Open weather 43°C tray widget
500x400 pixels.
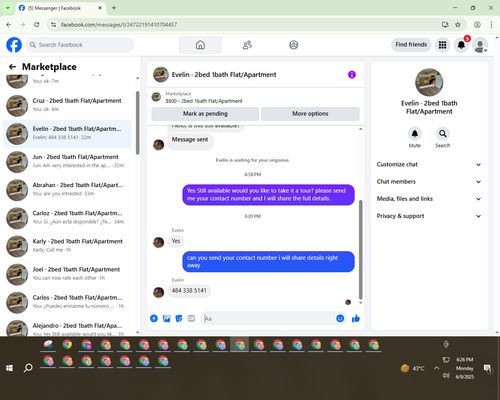[x=413, y=368]
